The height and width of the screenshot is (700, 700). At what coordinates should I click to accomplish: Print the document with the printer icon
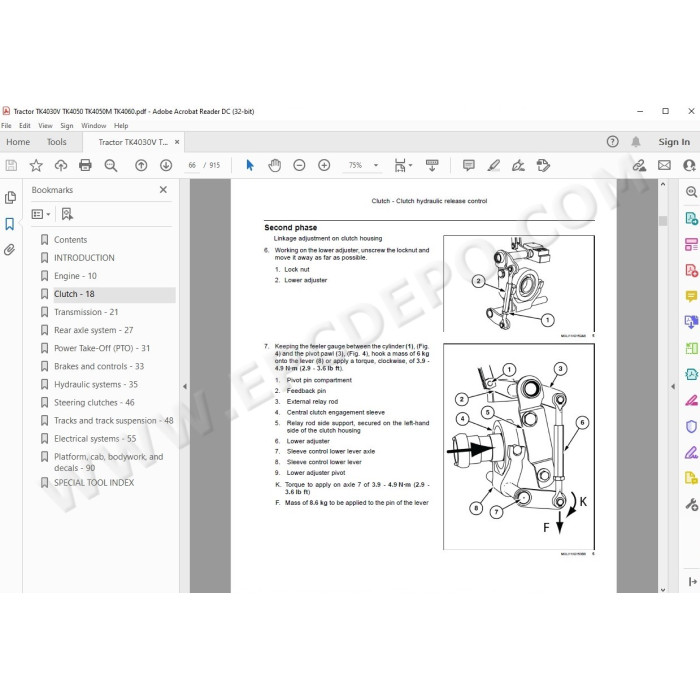pos(85,166)
